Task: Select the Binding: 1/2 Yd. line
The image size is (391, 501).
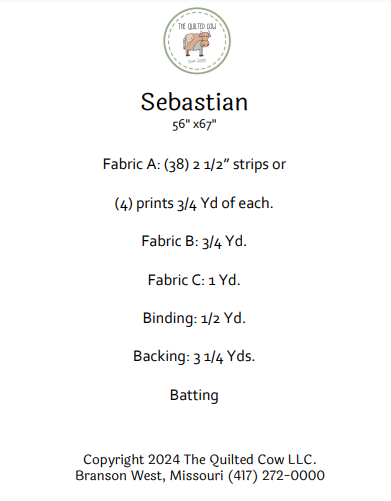Action: click(194, 318)
